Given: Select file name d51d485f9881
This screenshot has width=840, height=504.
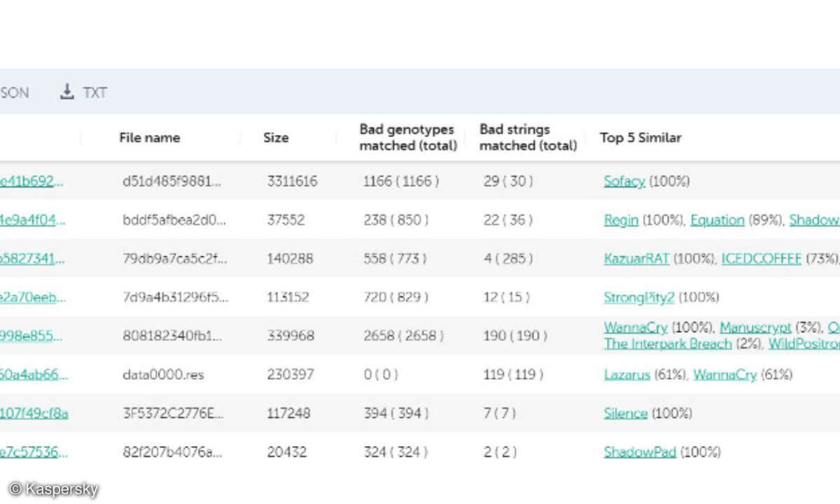Looking at the screenshot, I should pyautogui.click(x=171, y=181).
